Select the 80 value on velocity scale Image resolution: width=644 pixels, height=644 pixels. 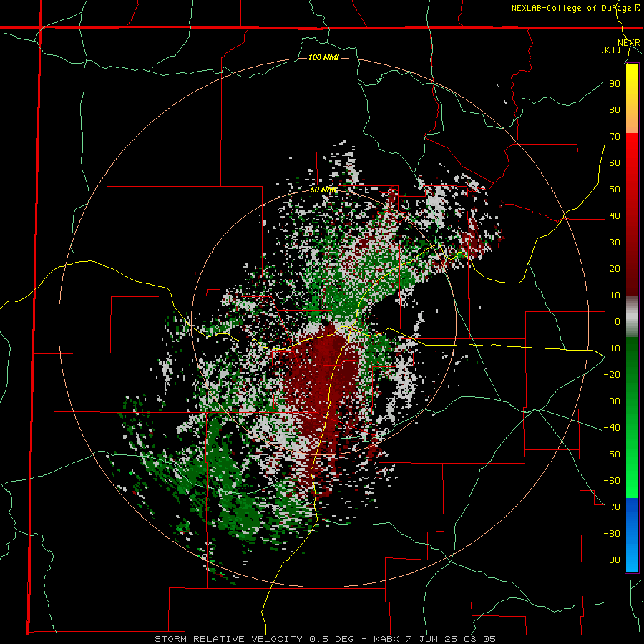click(615, 110)
